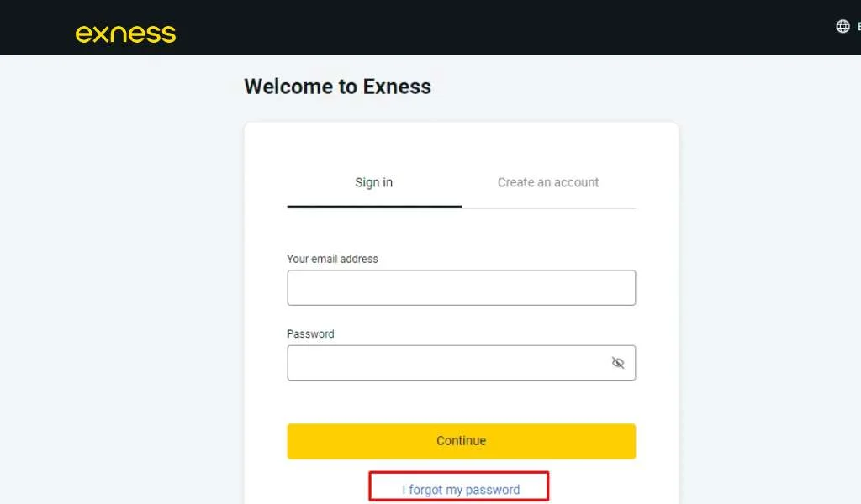861x504 pixels.
Task: Open the language selector beside the globe
Action: point(858,26)
